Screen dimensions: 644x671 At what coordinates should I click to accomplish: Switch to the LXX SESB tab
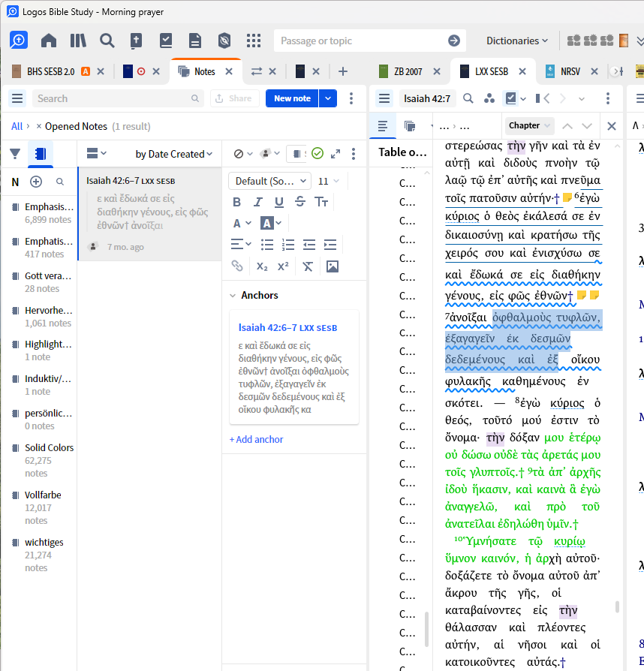pyautogui.click(x=491, y=71)
